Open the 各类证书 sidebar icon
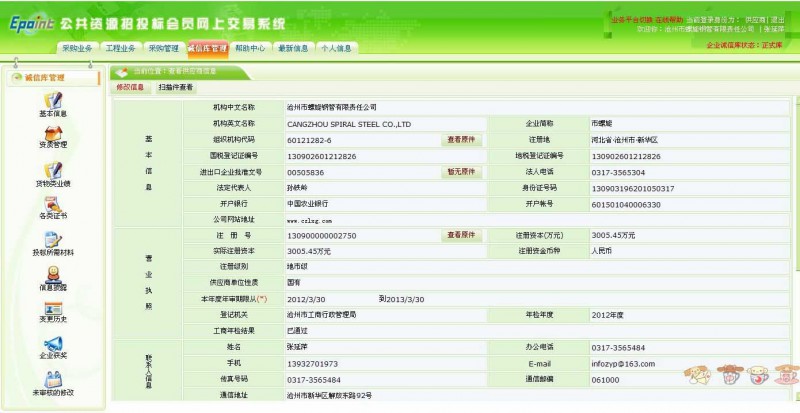The width and height of the screenshot is (800, 413). 53,205
